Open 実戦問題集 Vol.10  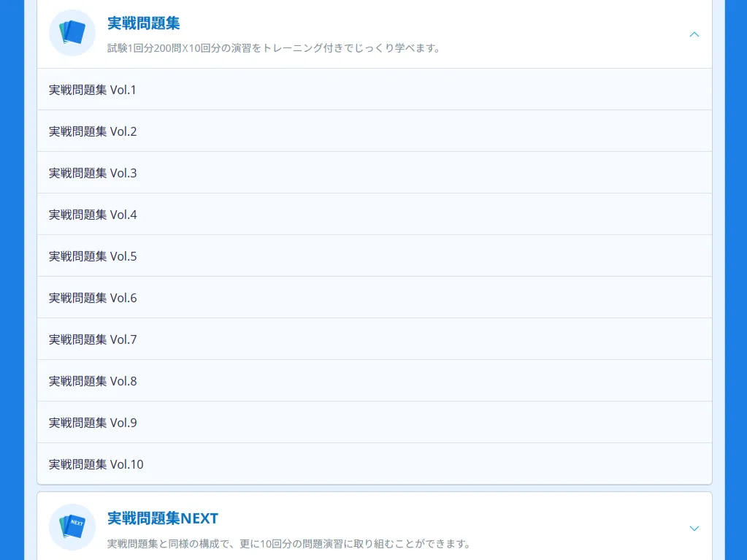click(x=96, y=464)
